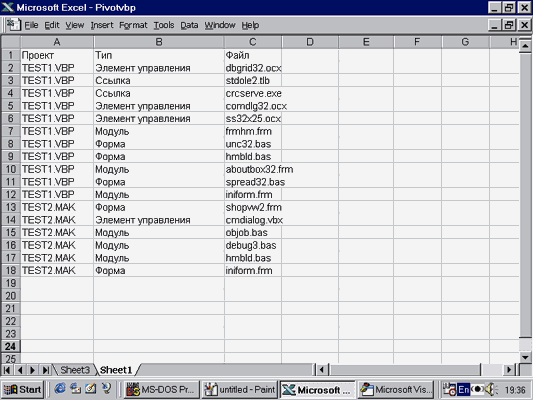Jump to first sheet tab arrow
The height and width of the screenshot is (400, 533).
[x=7, y=369]
